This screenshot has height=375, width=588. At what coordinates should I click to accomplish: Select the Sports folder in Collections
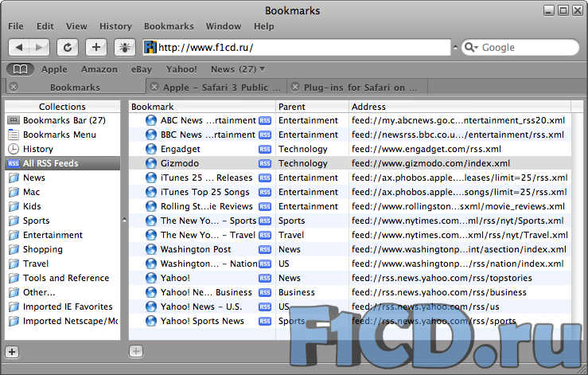63,221
